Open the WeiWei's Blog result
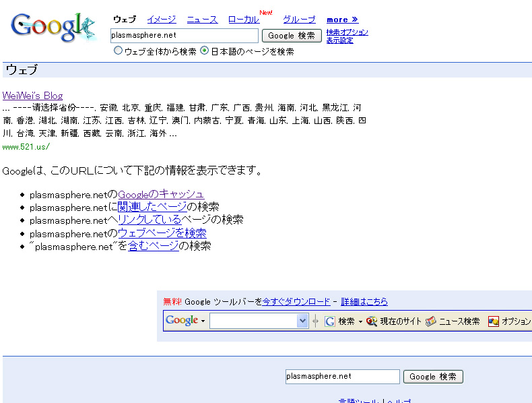532x403 pixels. click(32, 96)
